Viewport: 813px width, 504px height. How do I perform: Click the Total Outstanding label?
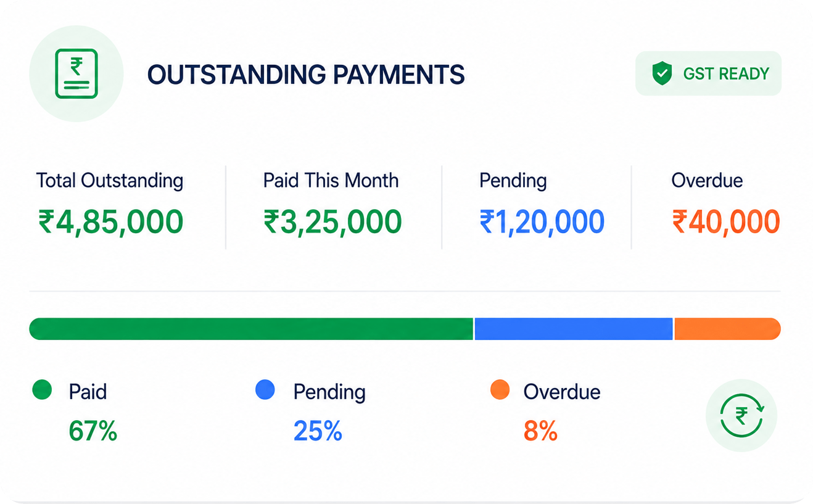tap(110, 181)
